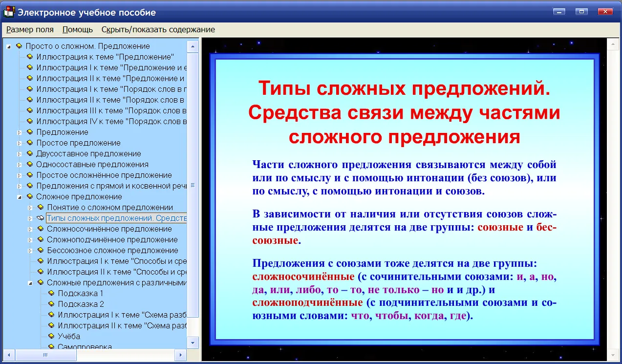Image resolution: width=622 pixels, height=364 pixels.
Task: Click the icon next to "Учёба"
Action: click(x=51, y=336)
